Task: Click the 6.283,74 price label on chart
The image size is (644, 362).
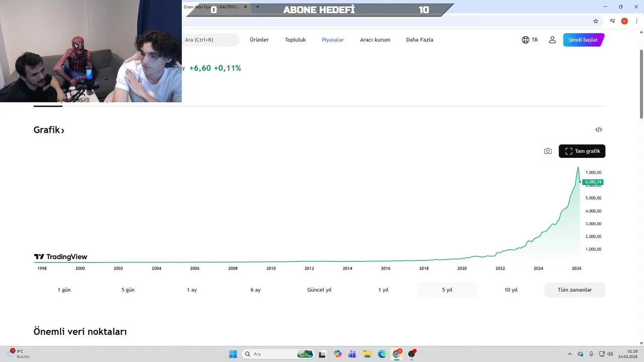Action: tap(592, 182)
